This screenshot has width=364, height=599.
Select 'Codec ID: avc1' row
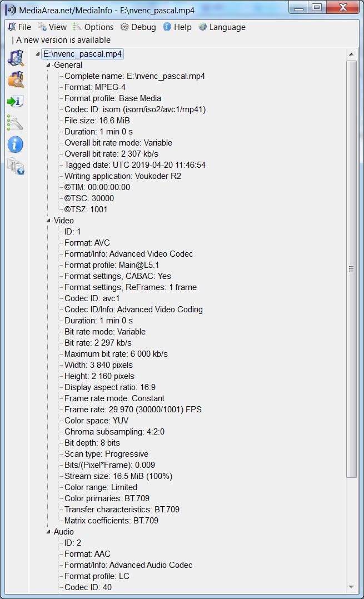[92, 298]
